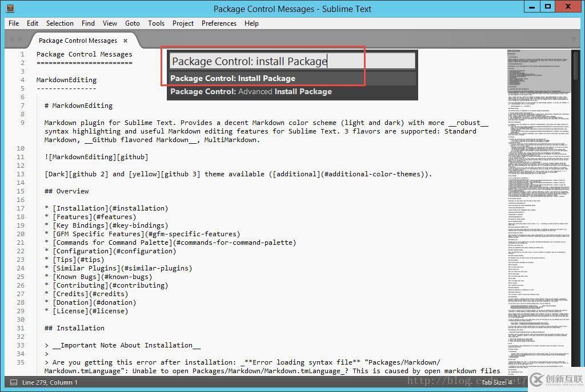Click Line 279, Column 1 status text

coord(50,382)
